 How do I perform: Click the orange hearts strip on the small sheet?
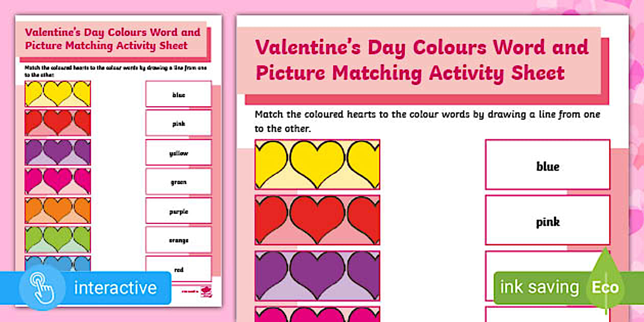coord(58,210)
